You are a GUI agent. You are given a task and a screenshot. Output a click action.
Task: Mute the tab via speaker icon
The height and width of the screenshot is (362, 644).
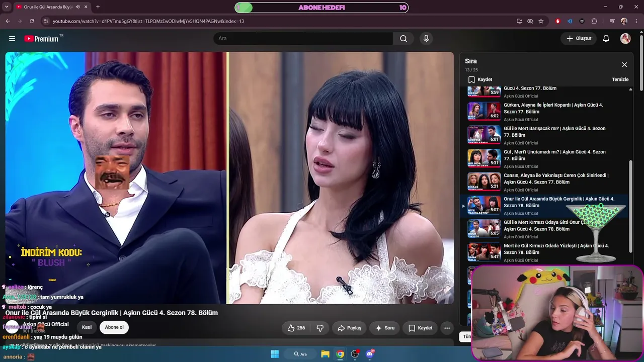click(x=77, y=7)
